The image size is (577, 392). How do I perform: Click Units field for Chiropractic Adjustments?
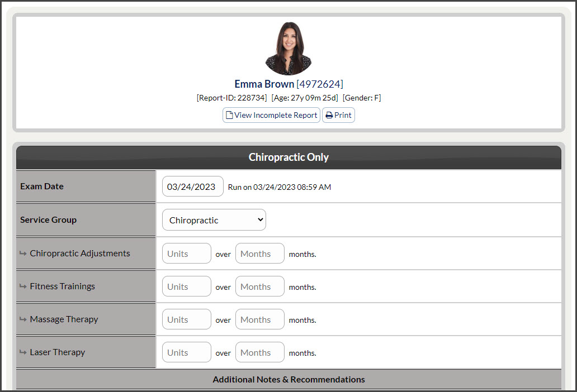[187, 253]
